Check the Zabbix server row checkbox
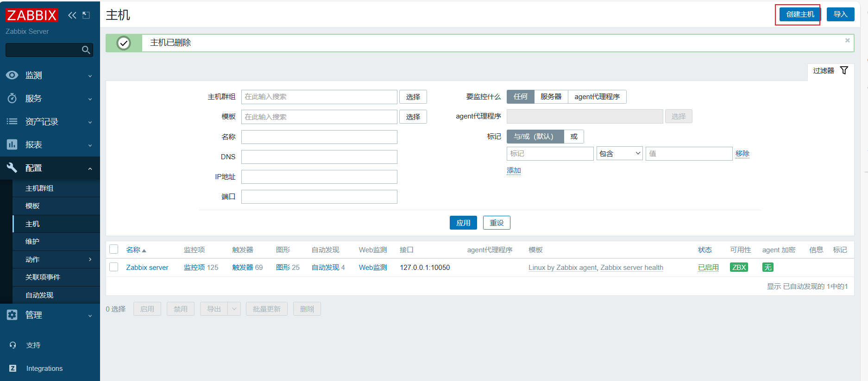Viewport: 868px width, 381px height. (114, 267)
